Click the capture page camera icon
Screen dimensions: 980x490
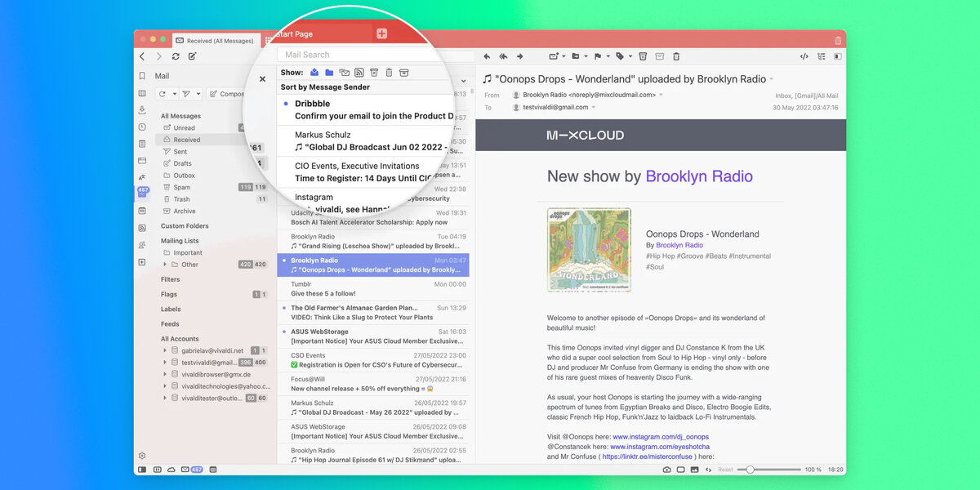pyautogui.click(x=667, y=470)
